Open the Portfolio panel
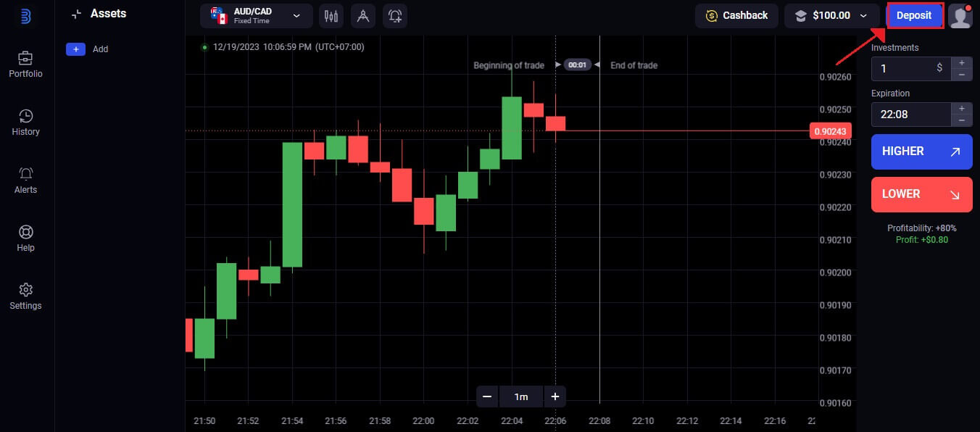The height and width of the screenshot is (432, 980). tap(25, 64)
